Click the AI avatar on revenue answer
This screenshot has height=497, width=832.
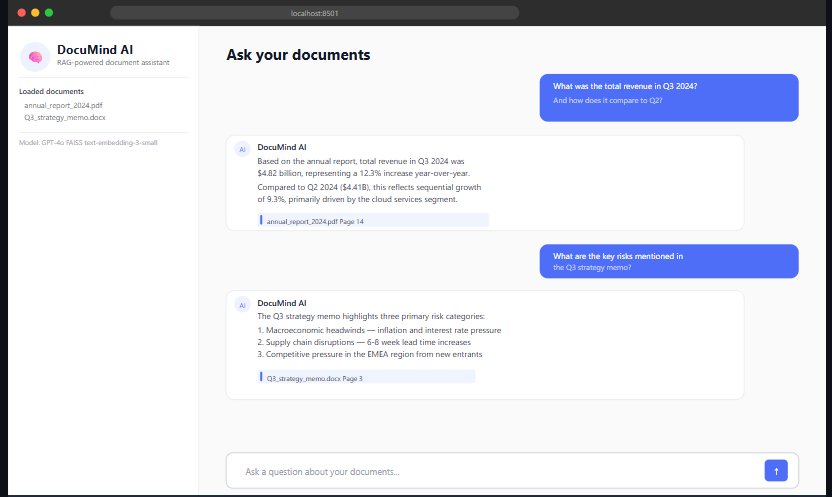coord(242,150)
